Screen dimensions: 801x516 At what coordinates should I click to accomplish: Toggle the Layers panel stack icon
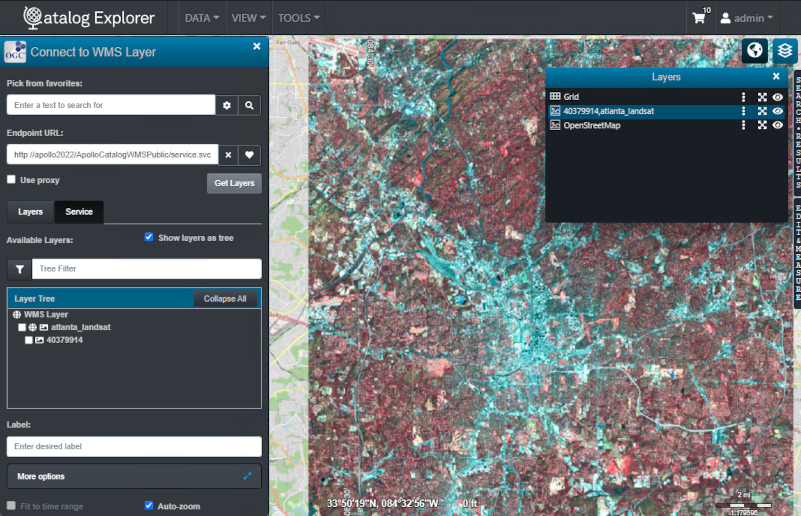coord(785,50)
